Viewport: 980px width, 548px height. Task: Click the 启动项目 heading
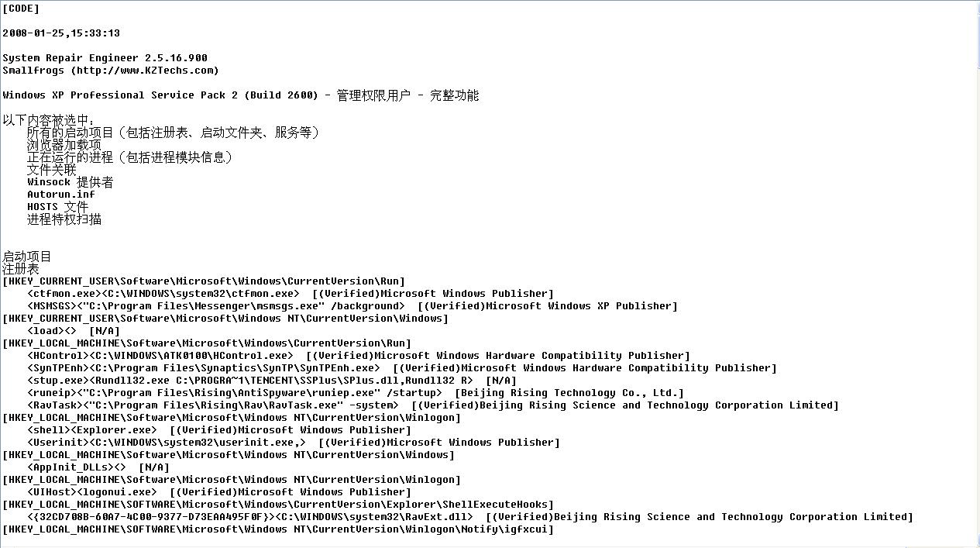(27, 257)
